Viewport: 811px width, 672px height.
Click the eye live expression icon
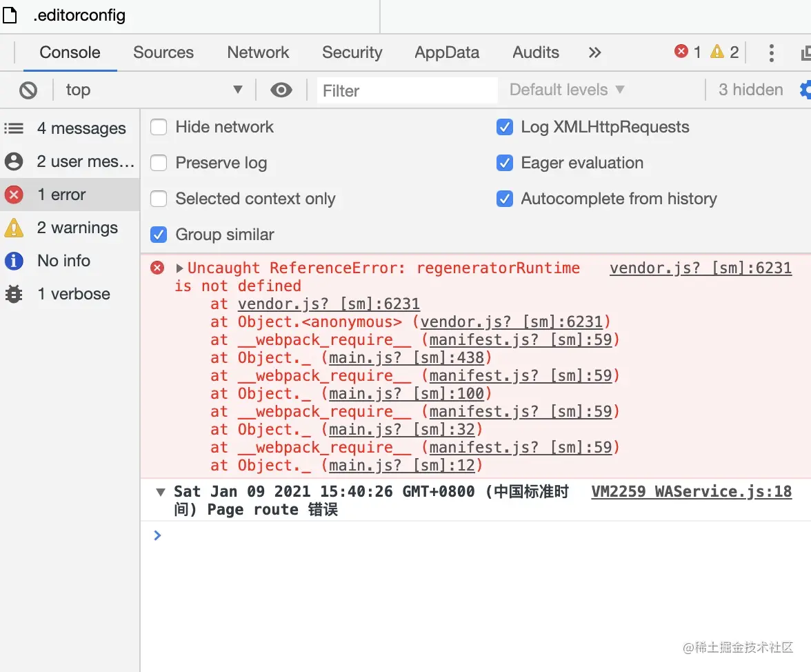click(x=281, y=90)
